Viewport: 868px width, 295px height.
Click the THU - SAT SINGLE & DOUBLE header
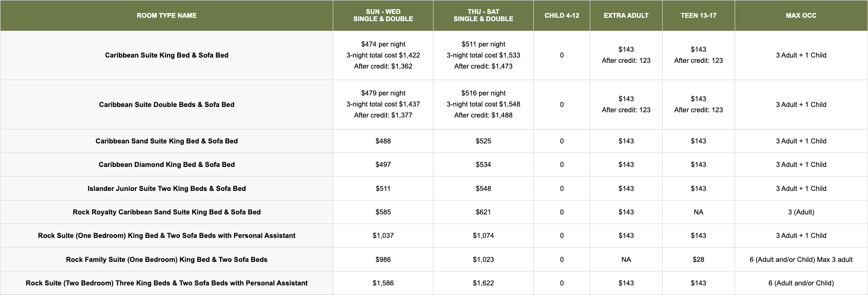[x=483, y=15]
